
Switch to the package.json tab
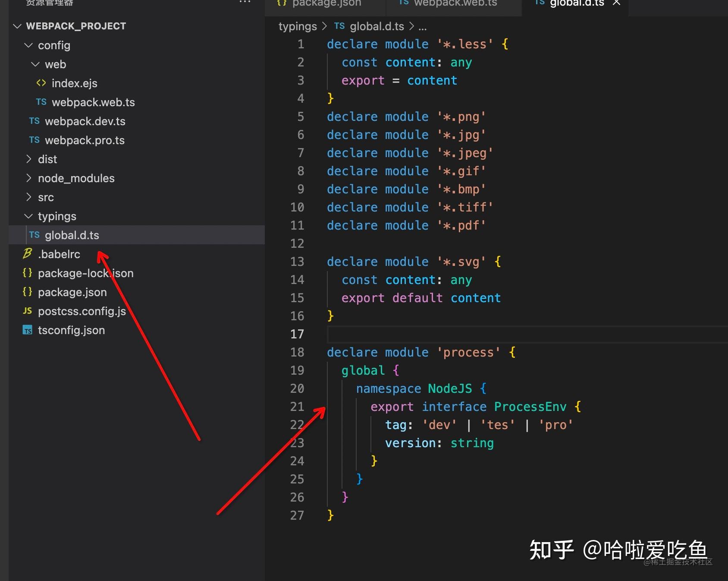[326, 3]
